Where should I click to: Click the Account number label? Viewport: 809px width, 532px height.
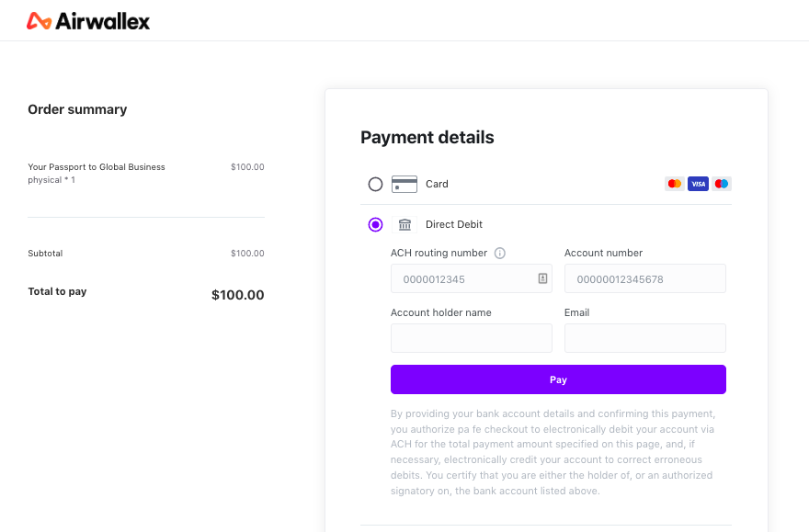[603, 253]
